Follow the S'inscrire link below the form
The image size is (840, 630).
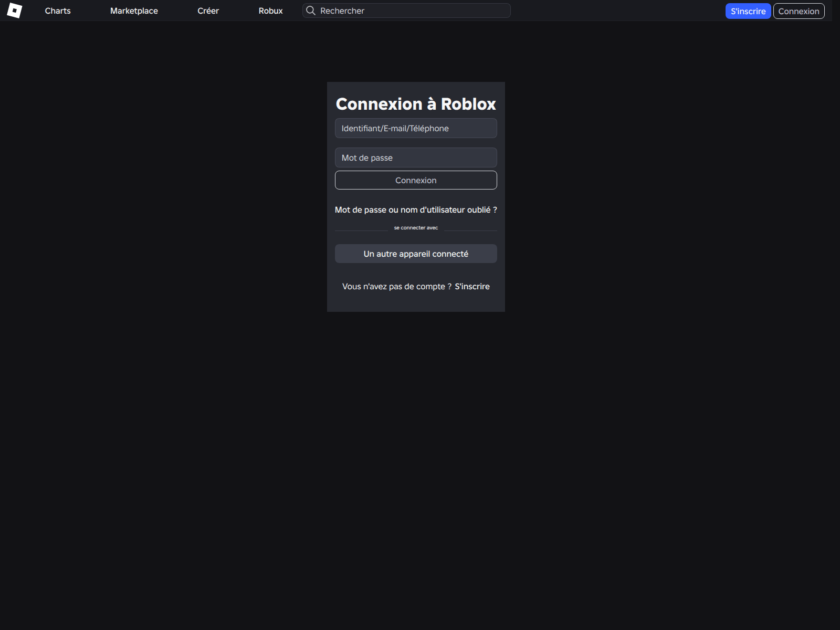472,286
